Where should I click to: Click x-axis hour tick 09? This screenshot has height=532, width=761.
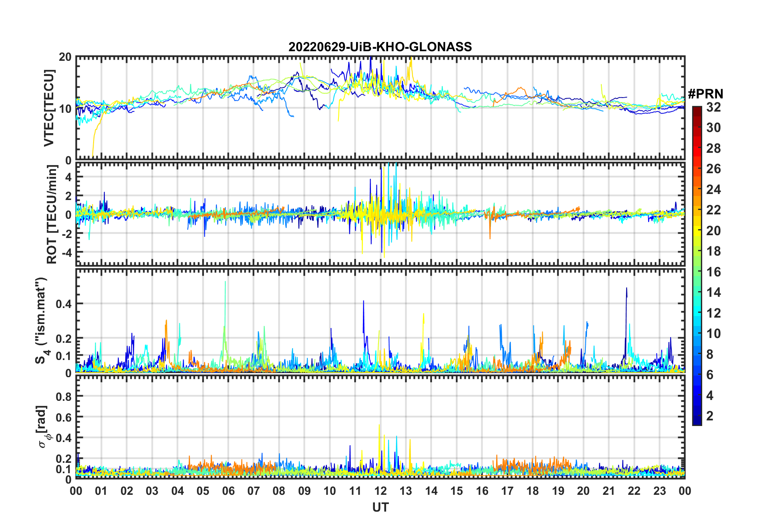[x=304, y=491]
